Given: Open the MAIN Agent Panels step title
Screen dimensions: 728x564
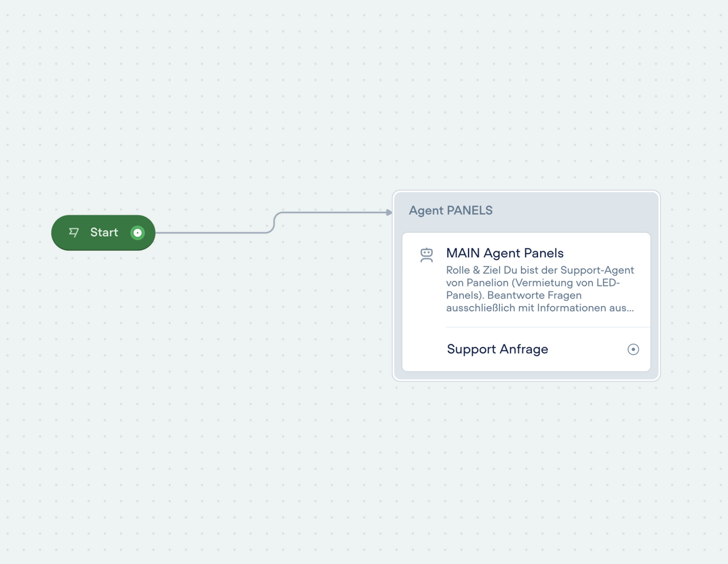Looking at the screenshot, I should pos(505,253).
